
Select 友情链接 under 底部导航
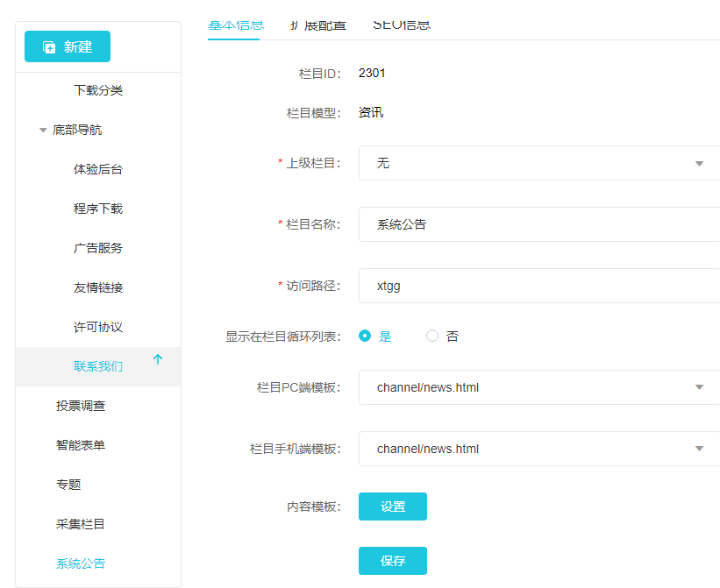click(98, 287)
